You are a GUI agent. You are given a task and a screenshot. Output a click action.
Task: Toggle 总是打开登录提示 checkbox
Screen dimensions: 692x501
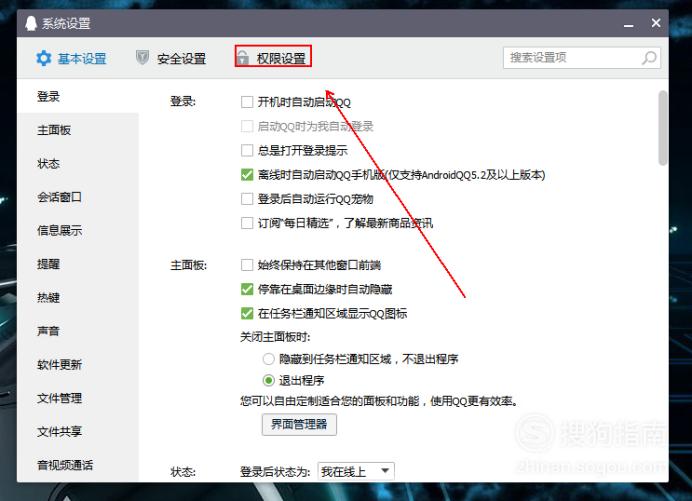point(247,151)
